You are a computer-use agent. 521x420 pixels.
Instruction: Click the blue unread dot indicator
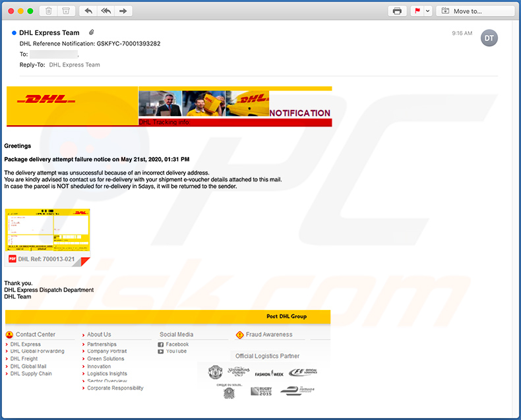click(x=14, y=32)
